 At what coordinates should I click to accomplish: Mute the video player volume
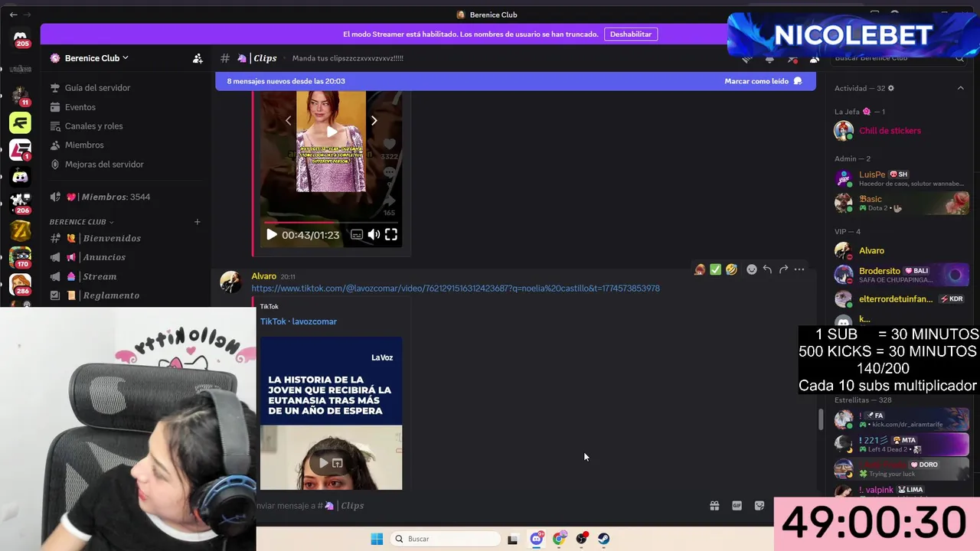pos(374,235)
